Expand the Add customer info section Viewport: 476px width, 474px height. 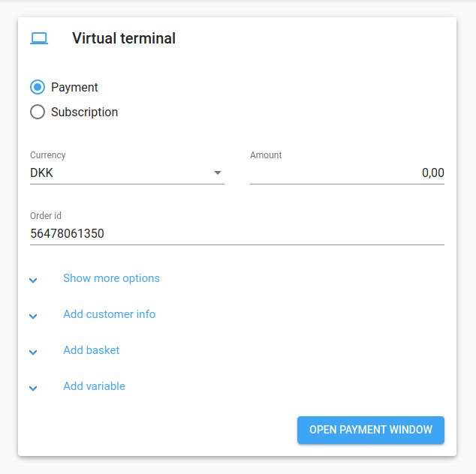(x=110, y=314)
